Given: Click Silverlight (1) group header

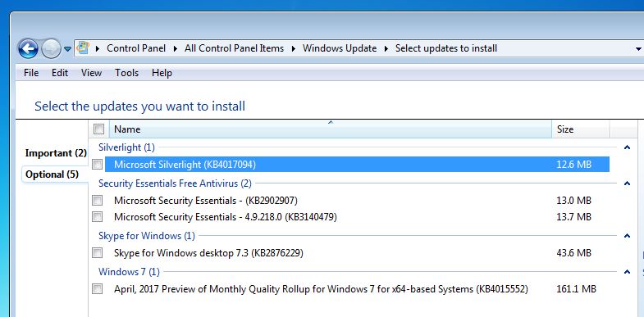Looking at the screenshot, I should [126, 147].
